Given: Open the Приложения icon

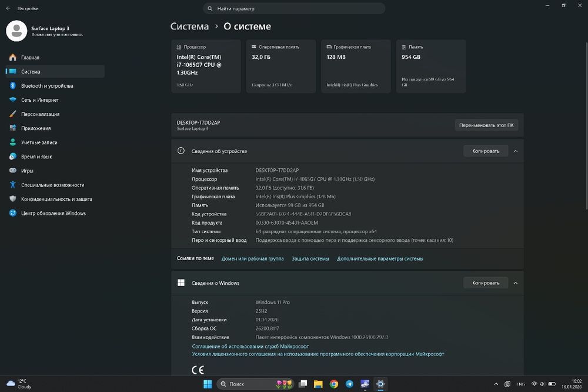Looking at the screenshot, I should [x=13, y=128].
